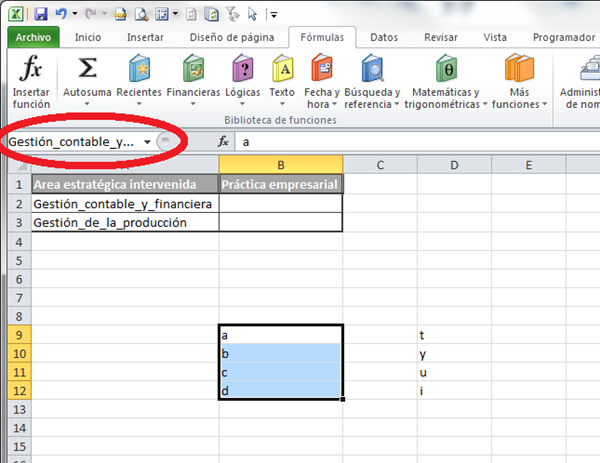Open the Fecha y hora functions
Screen dimensions: 600x463
click(x=322, y=70)
